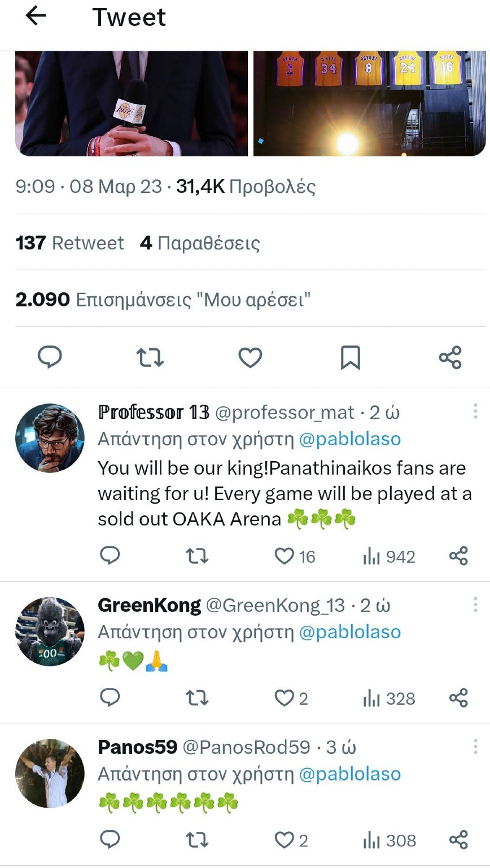Open the @pablolaso link in Professor 13's reply

[x=349, y=439]
